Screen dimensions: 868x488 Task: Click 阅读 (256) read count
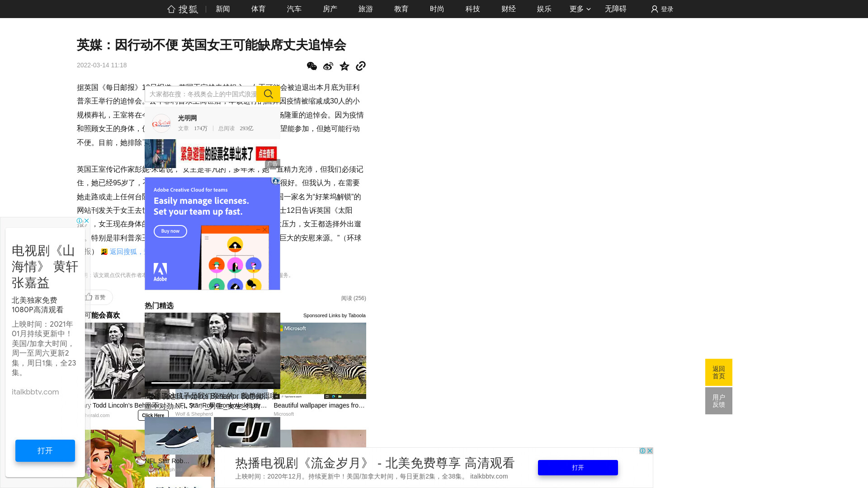pyautogui.click(x=354, y=298)
